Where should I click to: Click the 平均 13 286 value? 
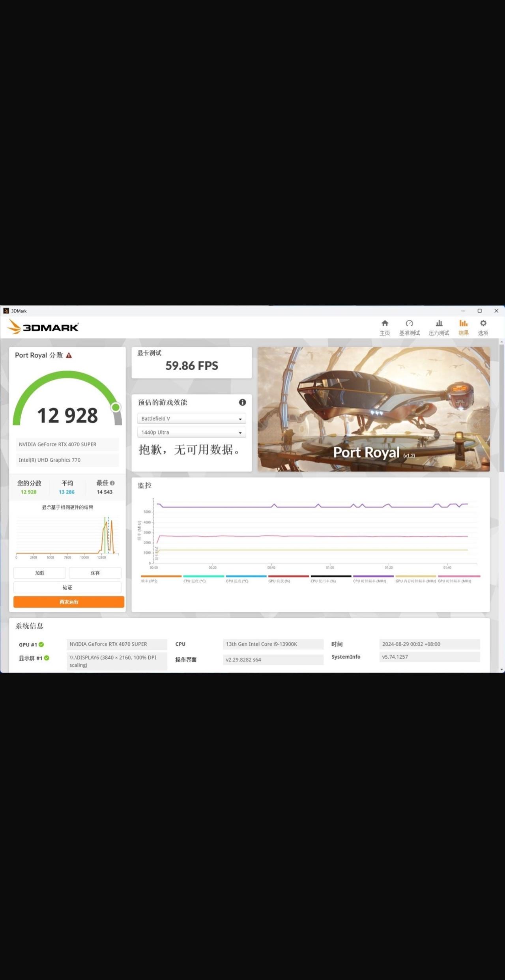click(x=67, y=492)
